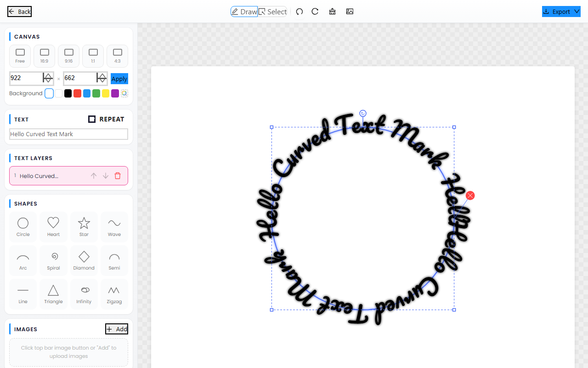Apply the canvas size
588x368 pixels.
[119, 79]
